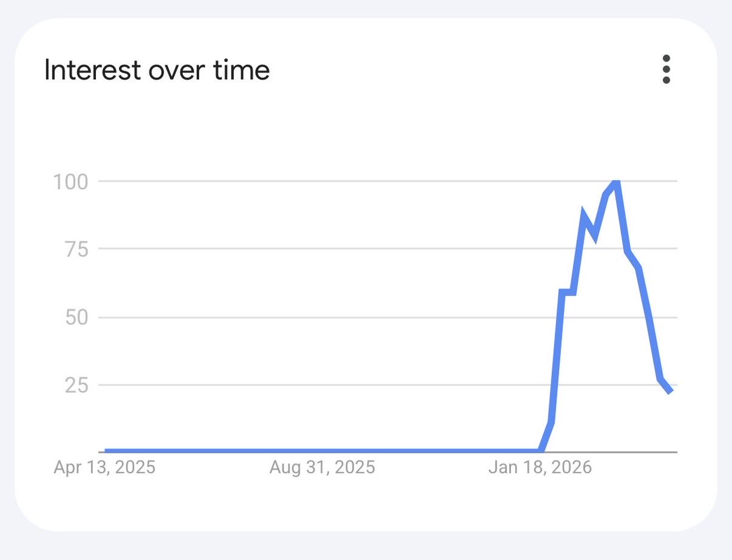The width and height of the screenshot is (732, 560).
Task: Click the Jan 18, 2026 date label
Action: [x=540, y=468]
